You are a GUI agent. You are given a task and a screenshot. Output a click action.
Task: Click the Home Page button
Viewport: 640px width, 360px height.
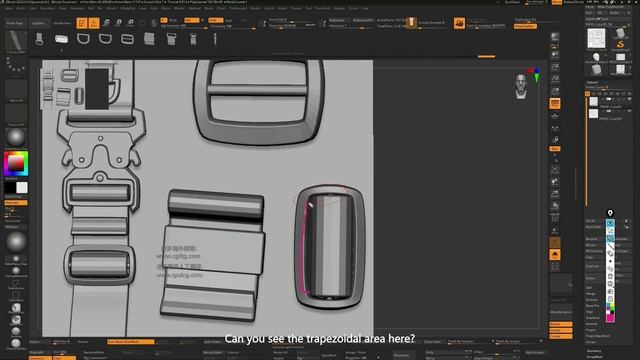[15, 23]
